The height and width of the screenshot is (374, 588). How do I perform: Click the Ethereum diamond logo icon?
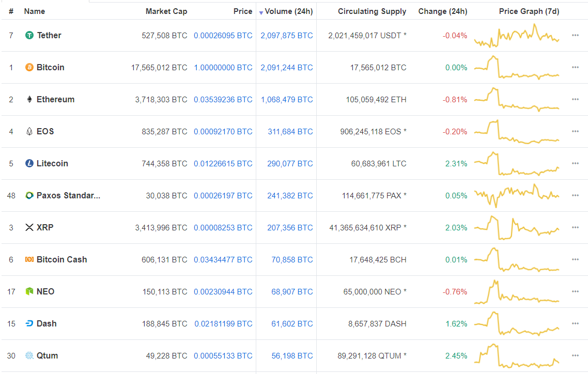click(x=29, y=99)
